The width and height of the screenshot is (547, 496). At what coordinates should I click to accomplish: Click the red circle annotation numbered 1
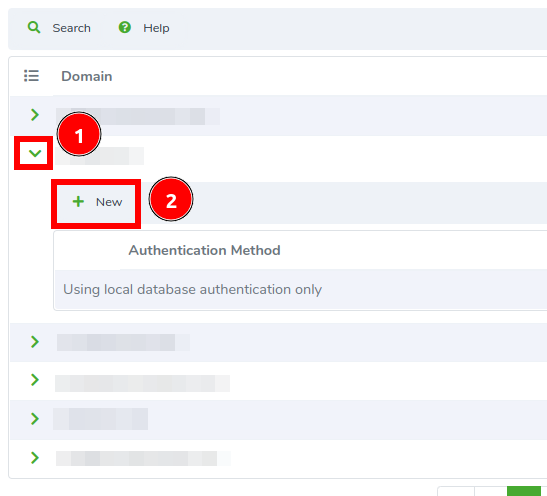[x=79, y=134]
